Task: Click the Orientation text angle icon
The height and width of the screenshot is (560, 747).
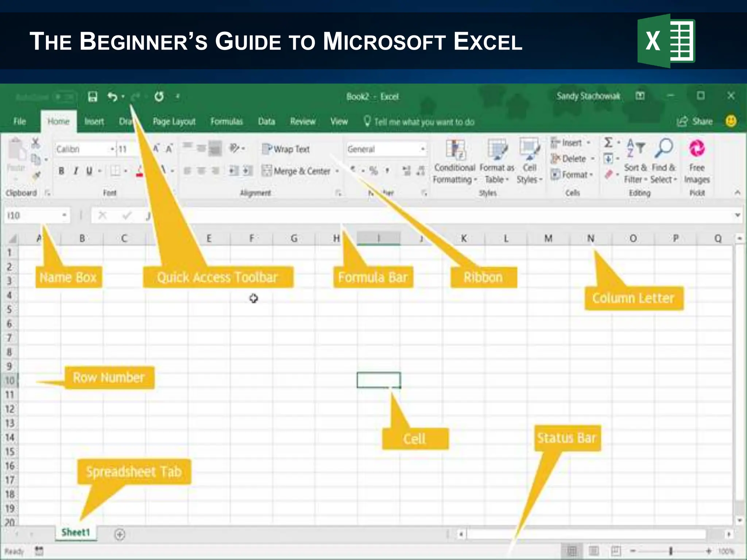Action: click(235, 148)
